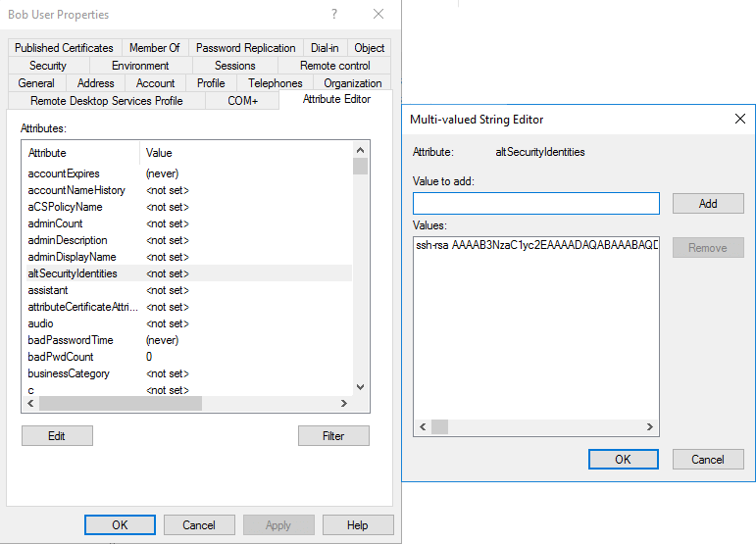Image resolution: width=756 pixels, height=544 pixels.
Task: Select the badPwdCount attribute row
Action: click(188, 357)
